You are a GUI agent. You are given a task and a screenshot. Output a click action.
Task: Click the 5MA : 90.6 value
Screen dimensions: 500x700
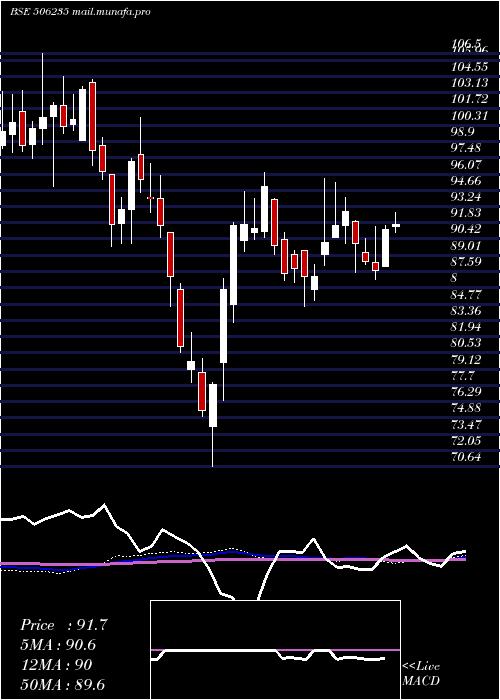[58, 645]
